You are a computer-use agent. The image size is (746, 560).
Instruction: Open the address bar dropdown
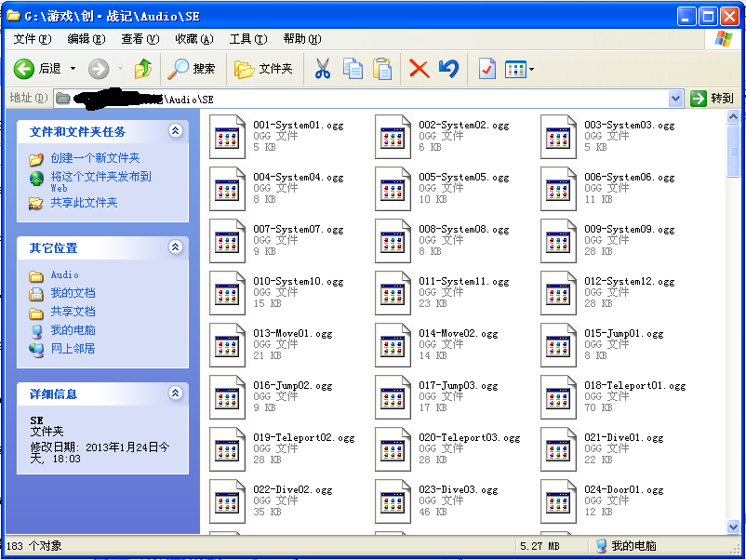pyautogui.click(x=675, y=99)
